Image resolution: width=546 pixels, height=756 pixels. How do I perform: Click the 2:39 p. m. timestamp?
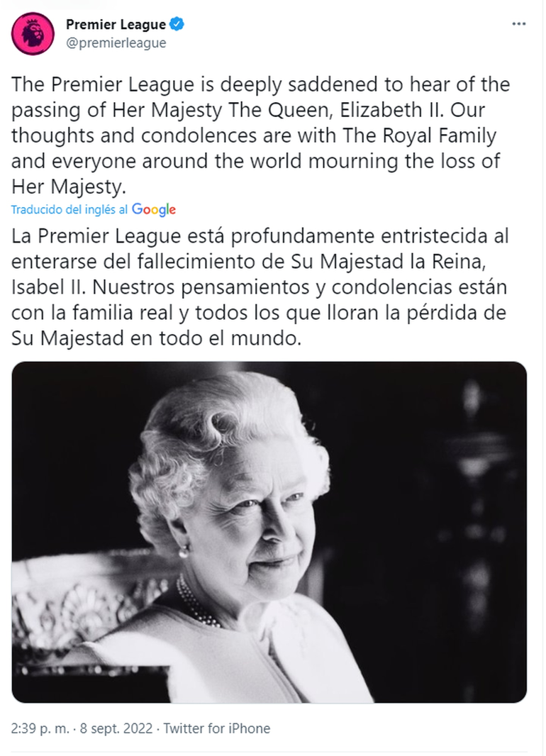click(40, 728)
